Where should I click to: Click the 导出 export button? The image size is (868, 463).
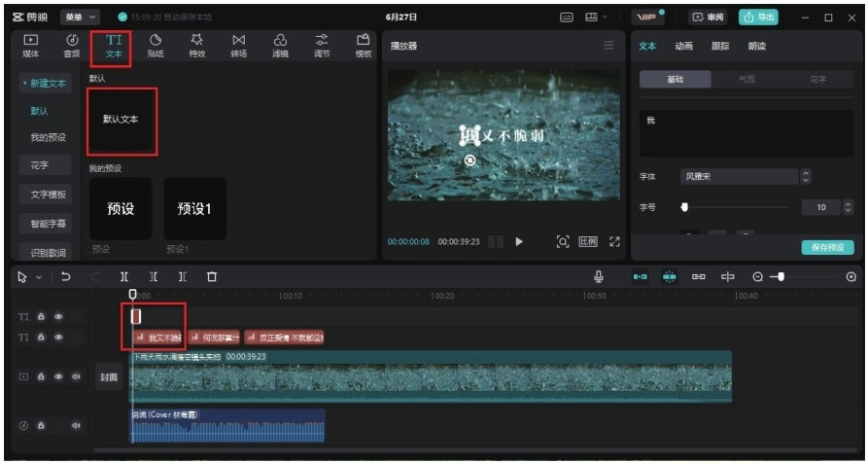(758, 18)
